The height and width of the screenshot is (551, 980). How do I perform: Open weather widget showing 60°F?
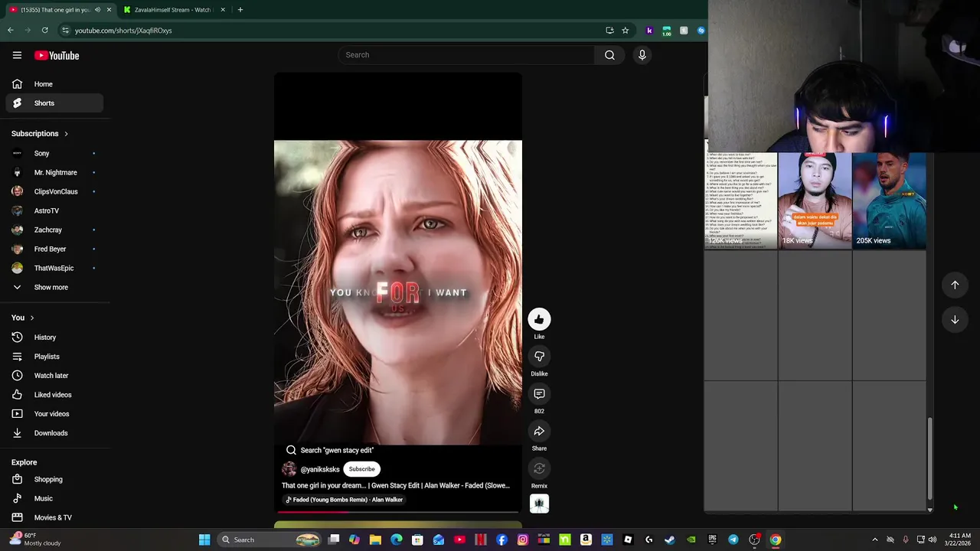[x=35, y=540]
